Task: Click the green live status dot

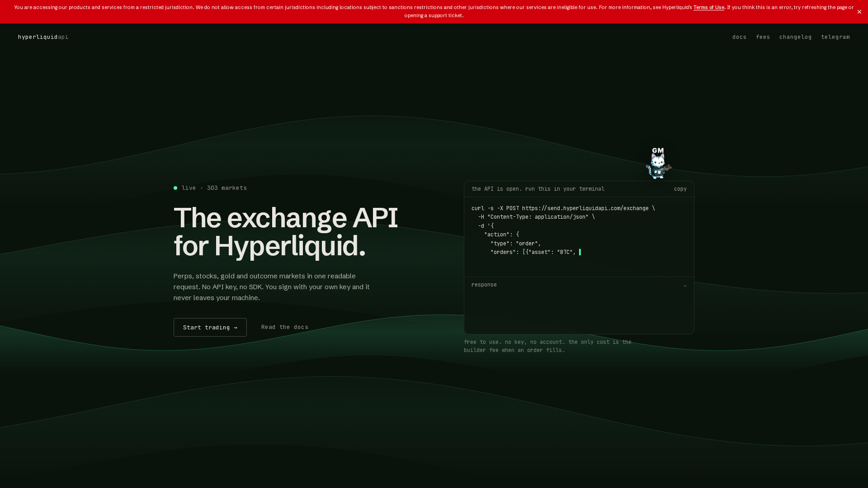Action: (175, 188)
